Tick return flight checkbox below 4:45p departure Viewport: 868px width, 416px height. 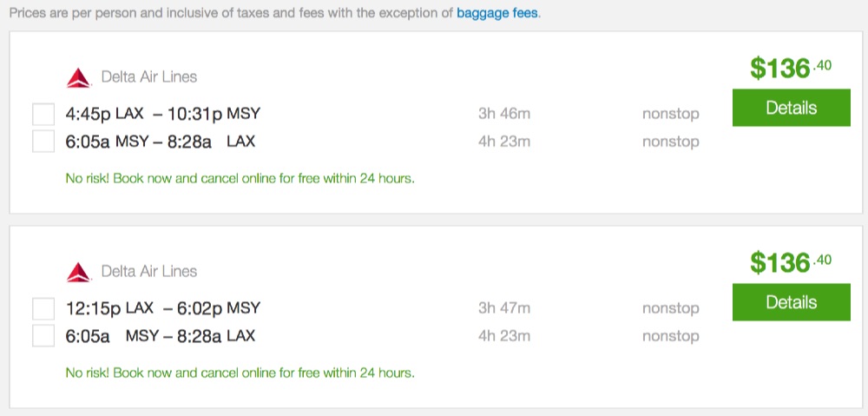pos(43,142)
